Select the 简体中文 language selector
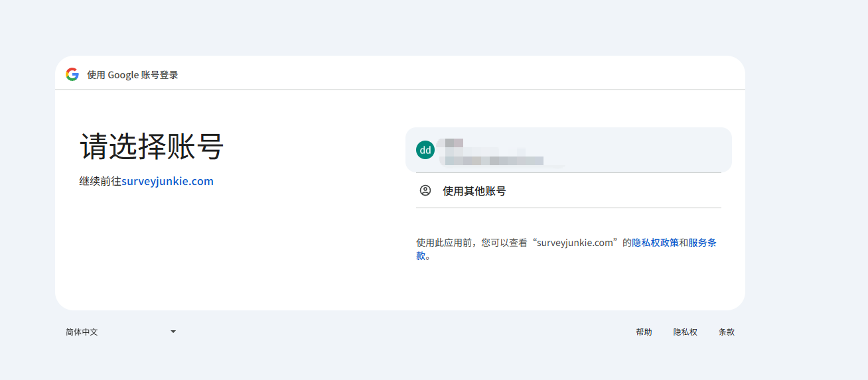868x380 pixels. point(82,332)
